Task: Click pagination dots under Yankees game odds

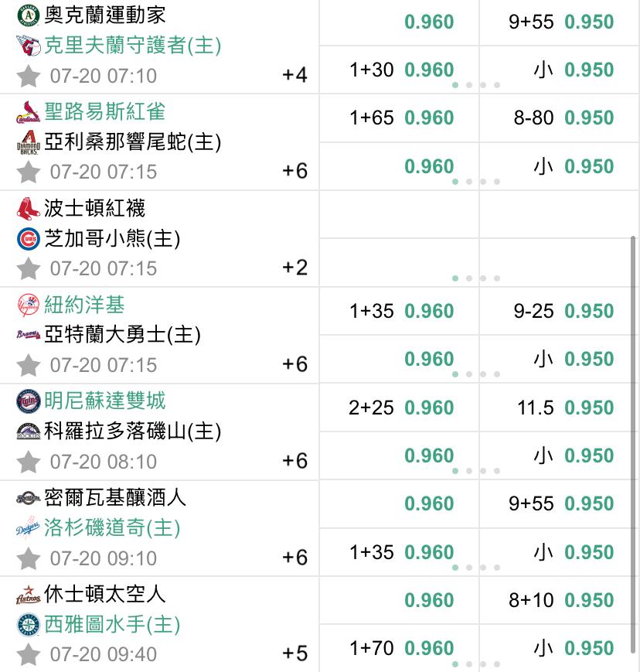Action: pyautogui.click(x=475, y=374)
